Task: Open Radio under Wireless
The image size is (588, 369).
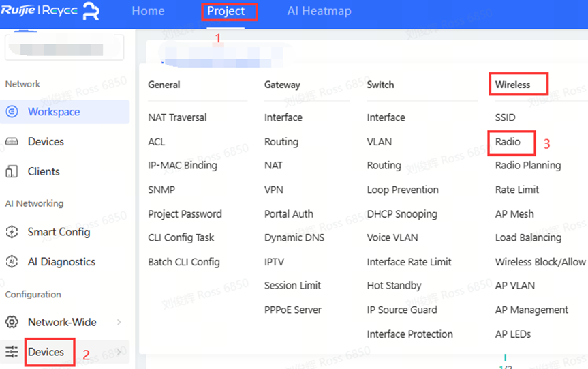Action: point(508,142)
